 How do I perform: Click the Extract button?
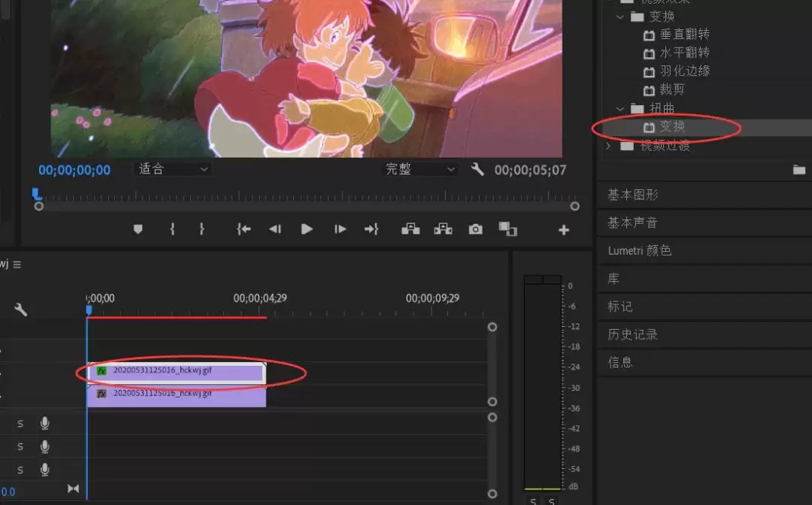tap(443, 228)
